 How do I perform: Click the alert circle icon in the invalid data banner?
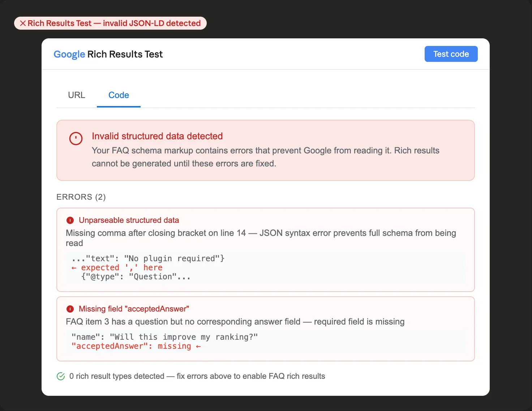(76, 138)
